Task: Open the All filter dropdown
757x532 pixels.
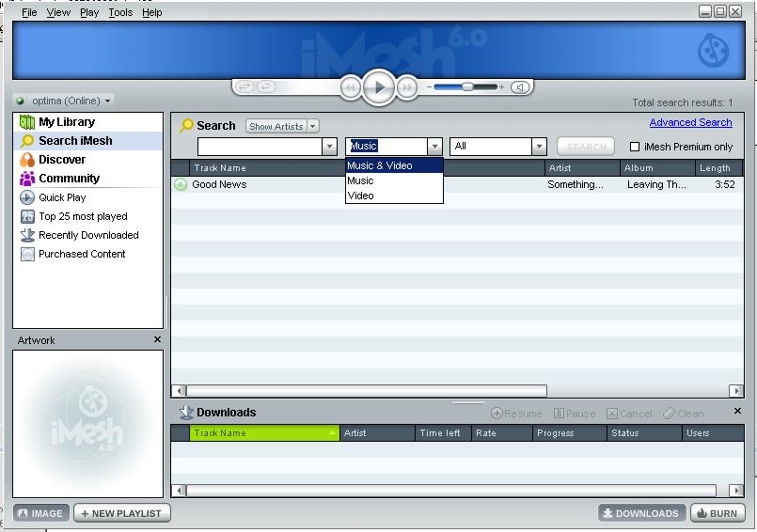Action: [539, 147]
